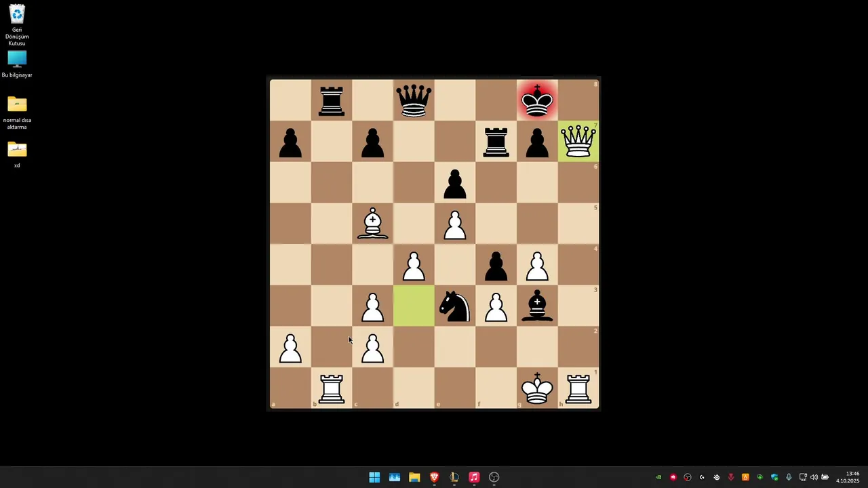Select the black pawn on f4
The height and width of the screenshot is (488, 868).
pyautogui.click(x=496, y=266)
